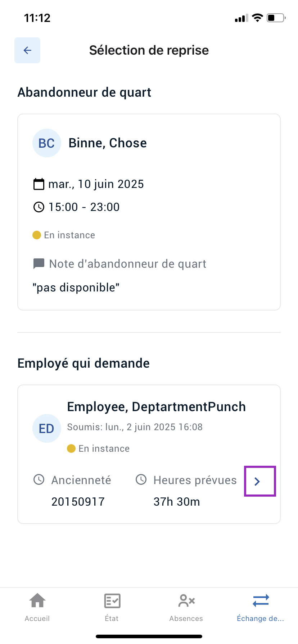Select Employee, DeptartmentPunch name
The height and width of the screenshot is (644, 298).
pyautogui.click(x=157, y=407)
